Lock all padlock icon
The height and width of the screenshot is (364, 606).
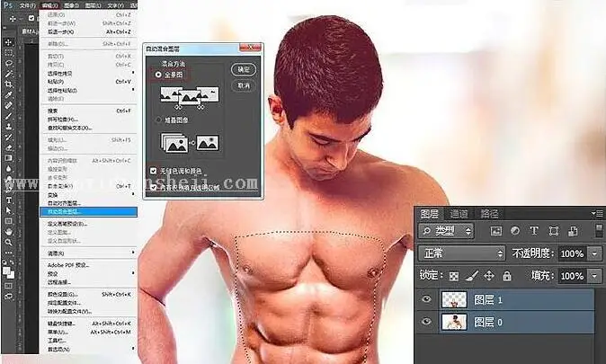(507, 276)
